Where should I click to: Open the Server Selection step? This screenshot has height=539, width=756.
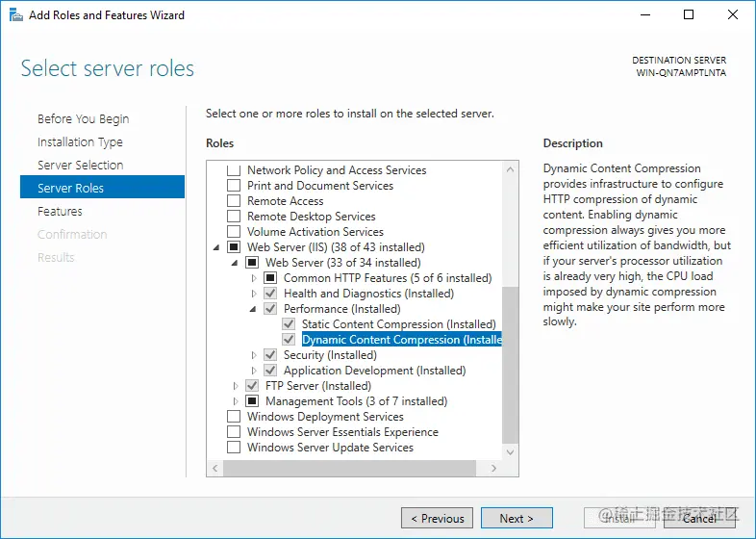tap(81, 165)
